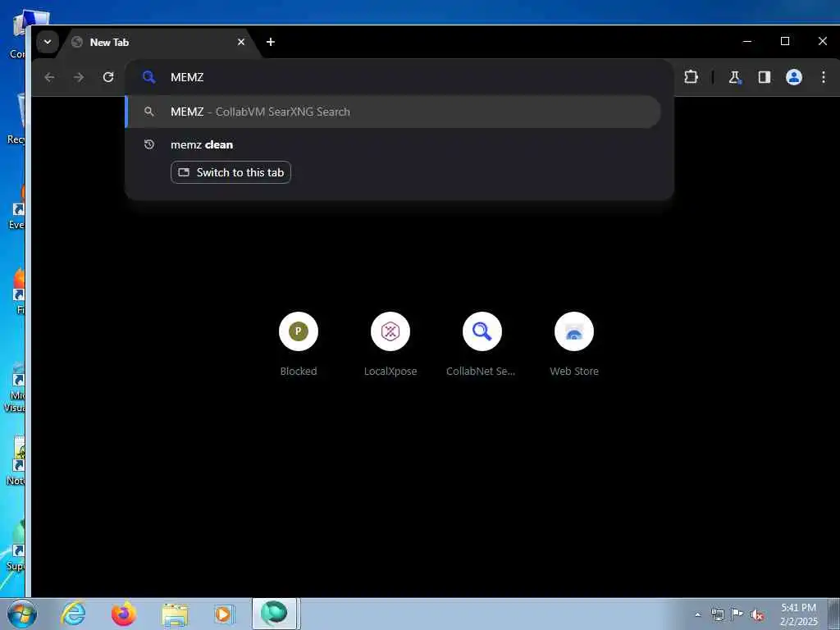Open the LocalXpose shortcut tile
The width and height of the screenshot is (840, 630).
click(390, 344)
